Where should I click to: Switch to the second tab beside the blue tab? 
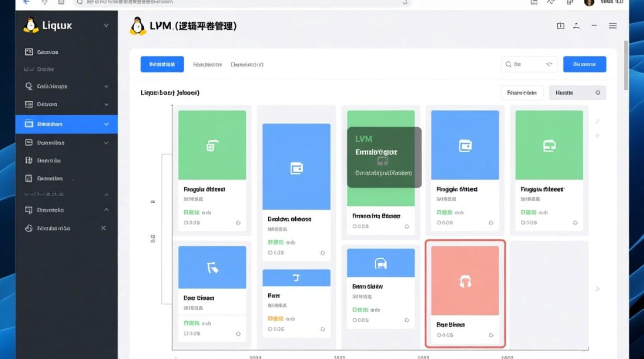click(207, 64)
